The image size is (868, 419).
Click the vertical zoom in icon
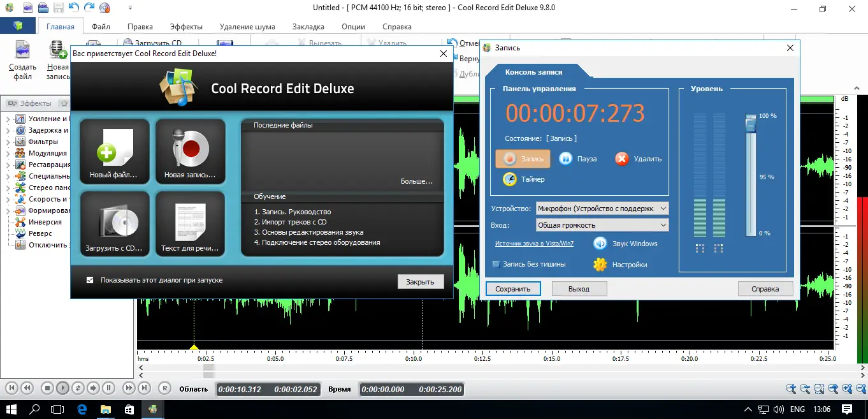point(847,388)
